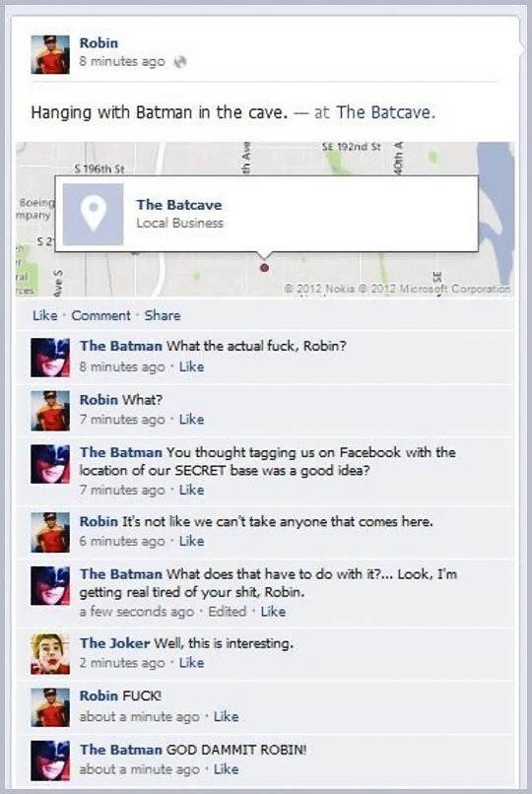532x794 pixels.
Task: Share the post with the Share link
Action: point(163,315)
